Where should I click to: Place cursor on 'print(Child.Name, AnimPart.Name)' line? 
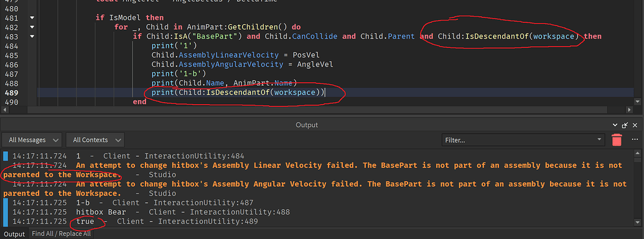pos(224,83)
